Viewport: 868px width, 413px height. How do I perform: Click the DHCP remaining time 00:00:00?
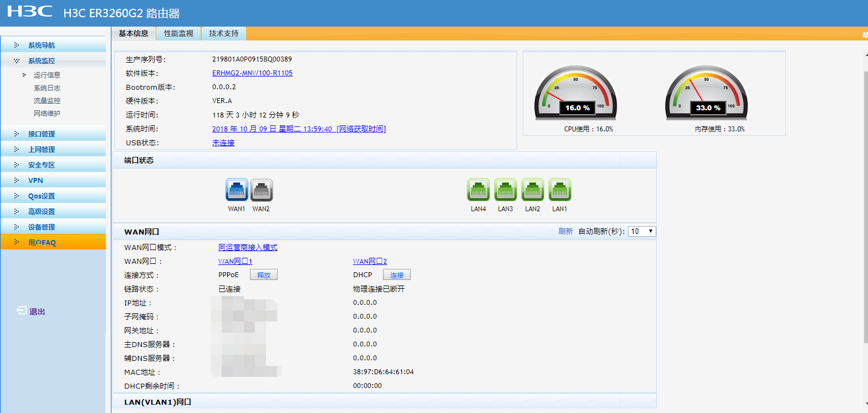[367, 386]
